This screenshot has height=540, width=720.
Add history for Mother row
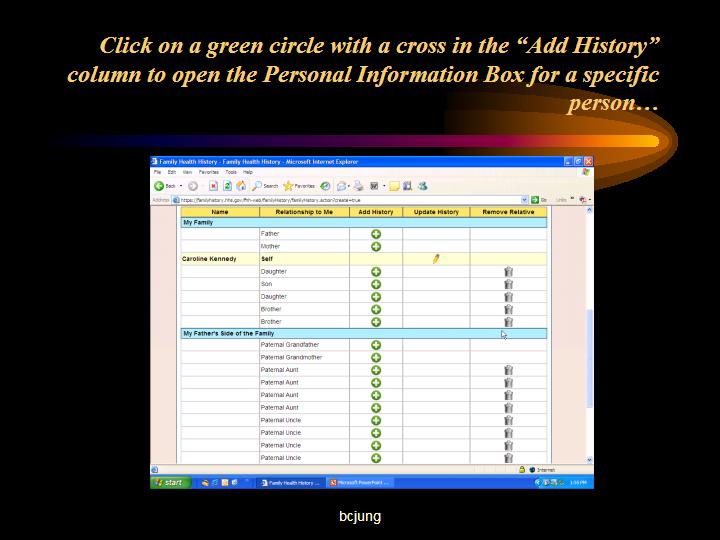tap(376, 246)
